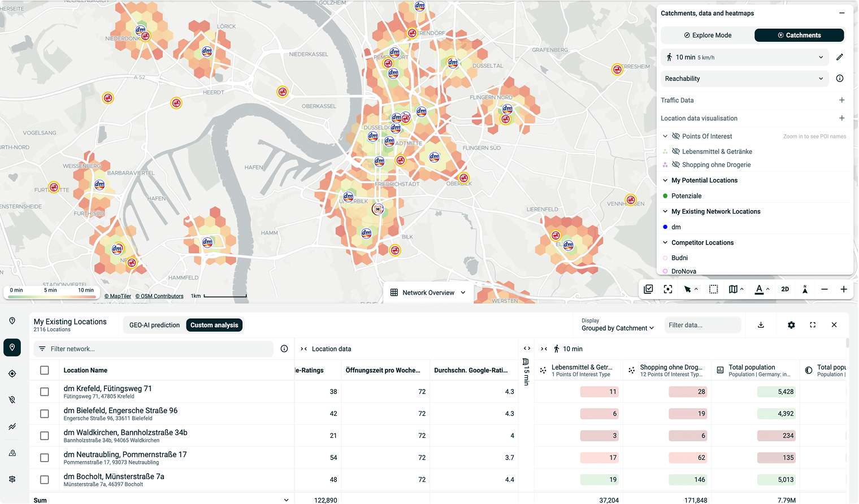Zoom in the map with plus
The height and width of the screenshot is (504, 859).
(844, 289)
